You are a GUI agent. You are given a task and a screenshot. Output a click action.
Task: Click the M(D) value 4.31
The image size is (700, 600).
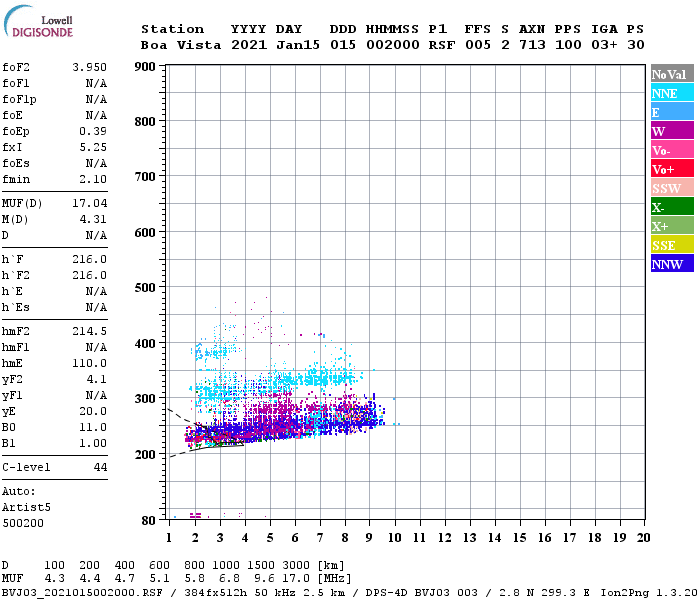[93, 220]
